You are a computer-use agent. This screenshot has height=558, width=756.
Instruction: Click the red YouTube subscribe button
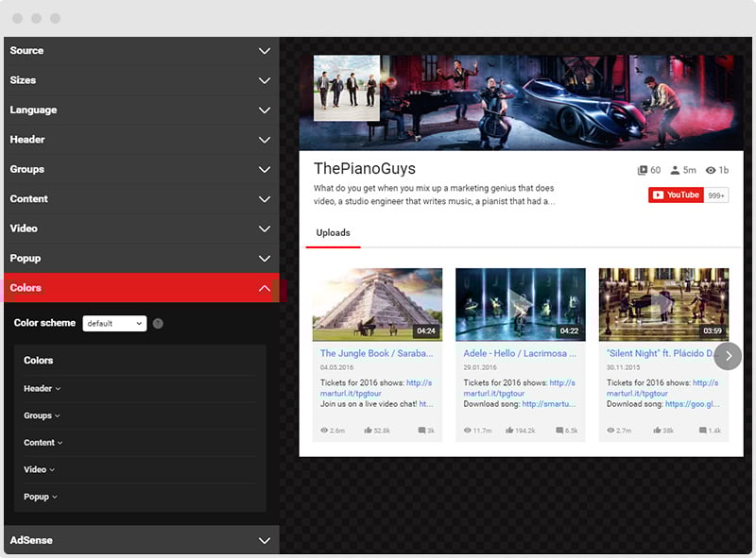[x=676, y=194]
